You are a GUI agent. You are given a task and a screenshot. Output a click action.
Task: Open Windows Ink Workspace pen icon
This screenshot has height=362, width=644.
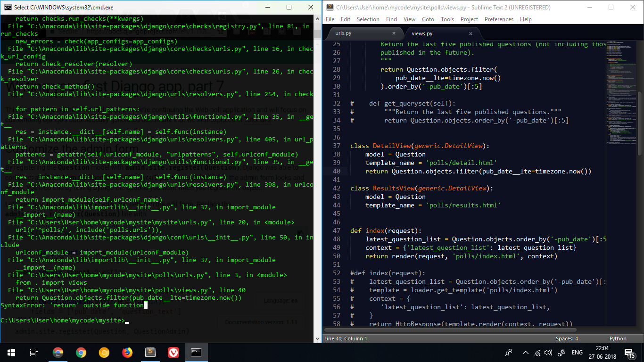(x=561, y=352)
